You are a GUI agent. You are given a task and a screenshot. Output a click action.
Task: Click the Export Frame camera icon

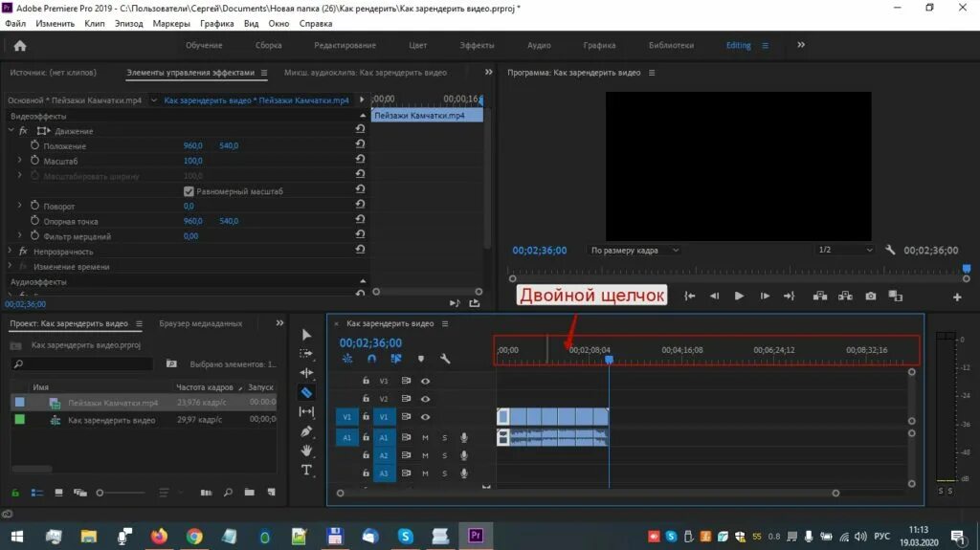(x=871, y=297)
